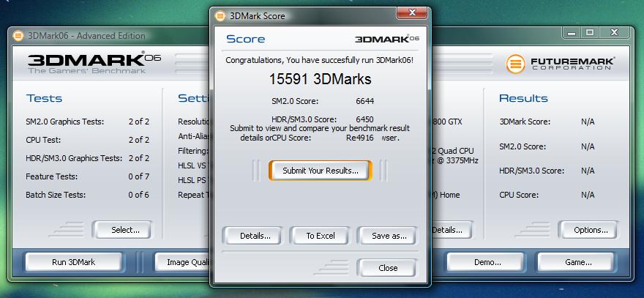Close the Score dialog using red X button

[x=411, y=12]
